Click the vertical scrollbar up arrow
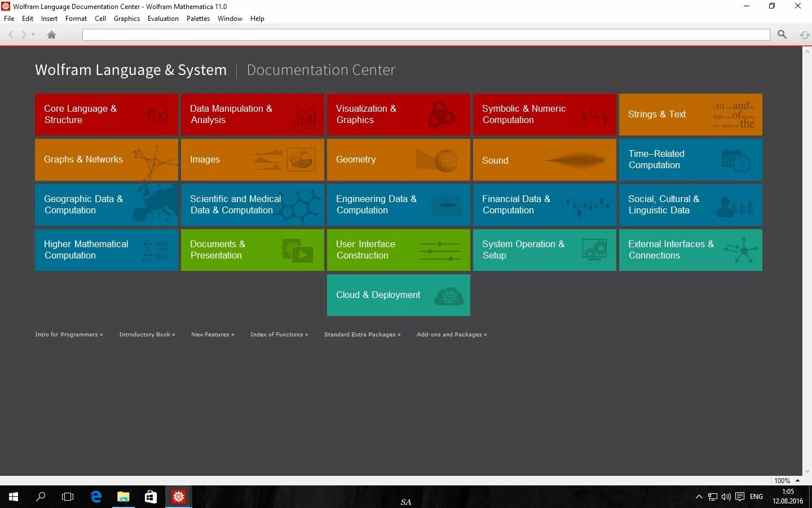 point(807,51)
